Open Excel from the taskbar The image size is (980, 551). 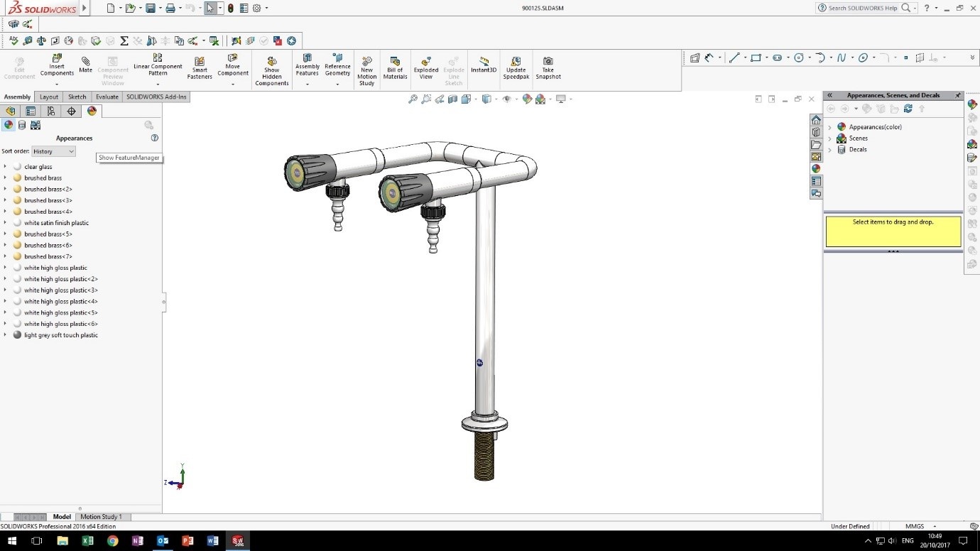(87, 541)
